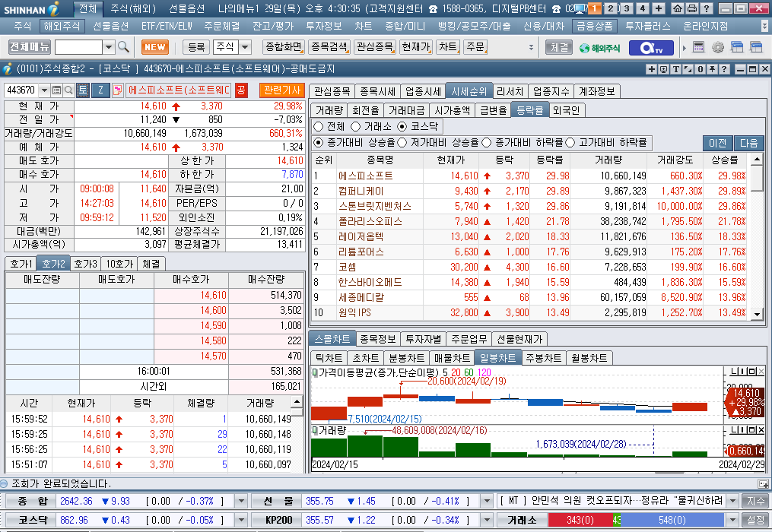Expand the main menu search dropdown arrow
Viewport: 772px width, 532px height.
point(109,47)
